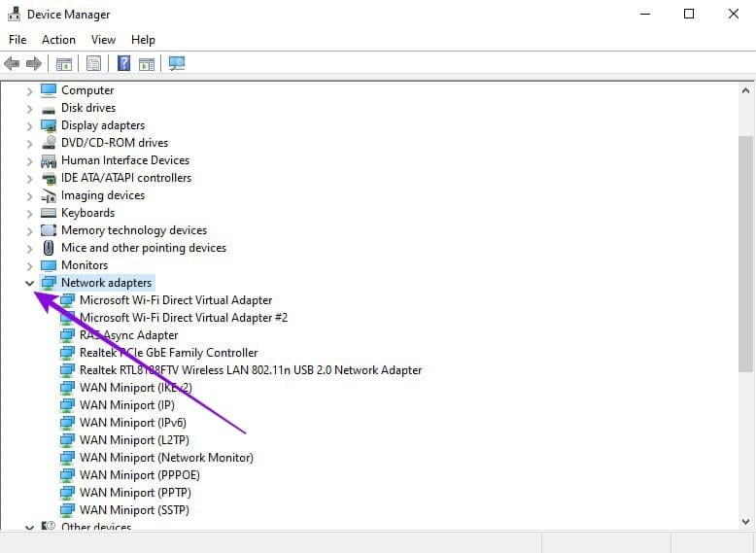Viewport: 756px width, 553px height.
Task: Click Scan for hardware changes icon
Action: point(177,63)
